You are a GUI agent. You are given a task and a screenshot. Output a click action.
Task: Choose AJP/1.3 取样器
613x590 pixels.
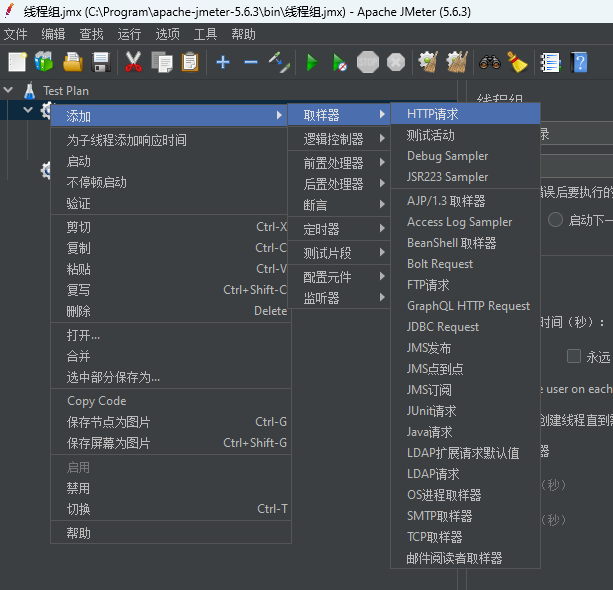pos(465,201)
